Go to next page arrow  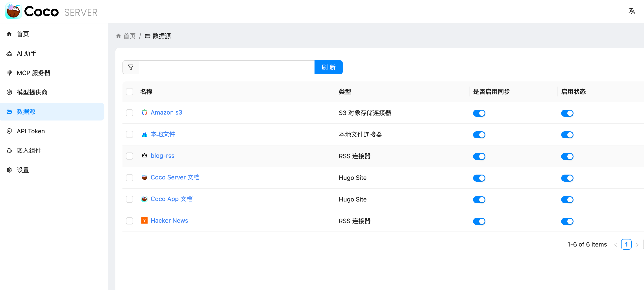(x=637, y=245)
